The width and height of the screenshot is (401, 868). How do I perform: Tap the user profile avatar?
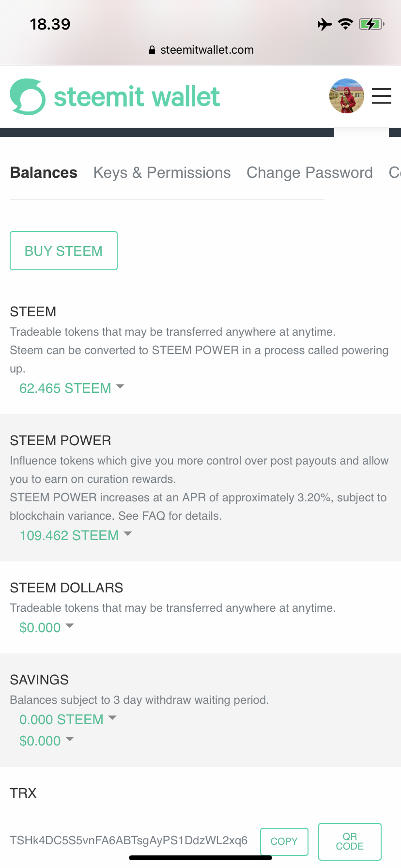pos(346,96)
